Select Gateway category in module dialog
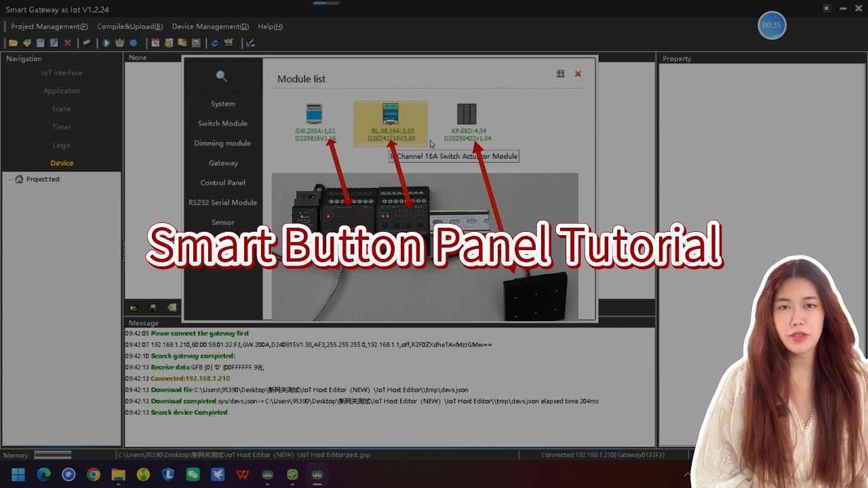The height and width of the screenshot is (488, 868). 223,163
